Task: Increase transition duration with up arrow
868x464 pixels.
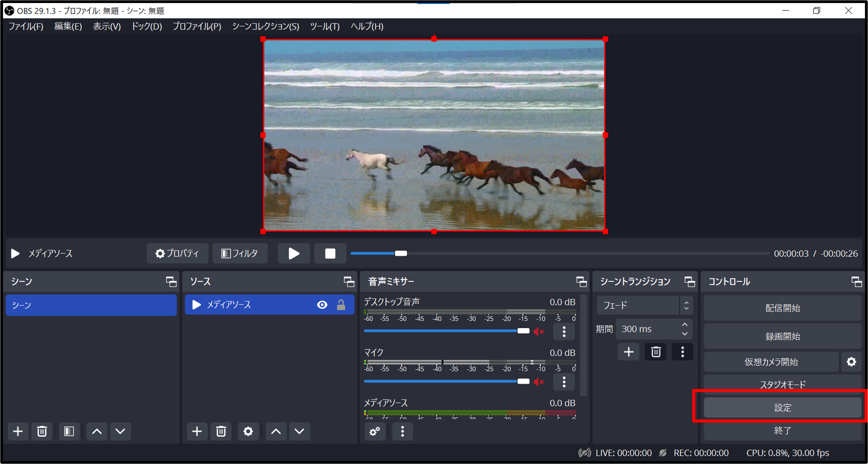Action: click(685, 324)
